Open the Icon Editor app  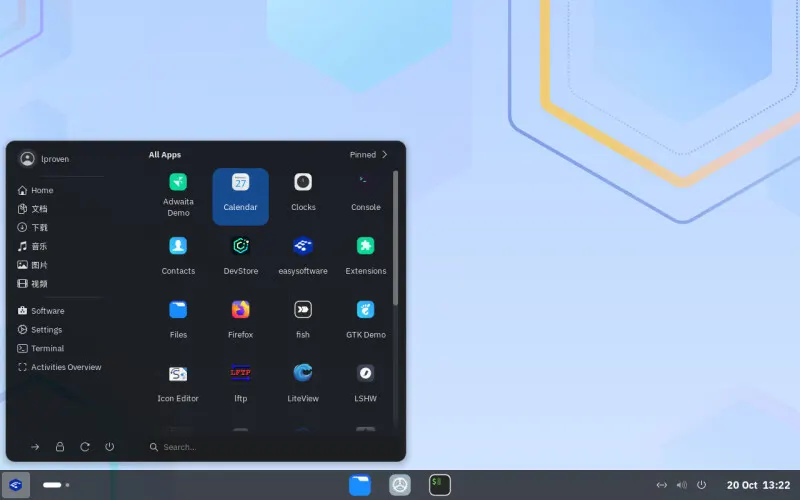pyautogui.click(x=178, y=384)
